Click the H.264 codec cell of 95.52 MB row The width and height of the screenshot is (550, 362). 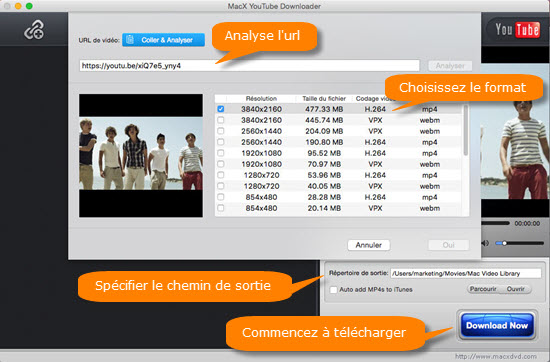(375, 153)
